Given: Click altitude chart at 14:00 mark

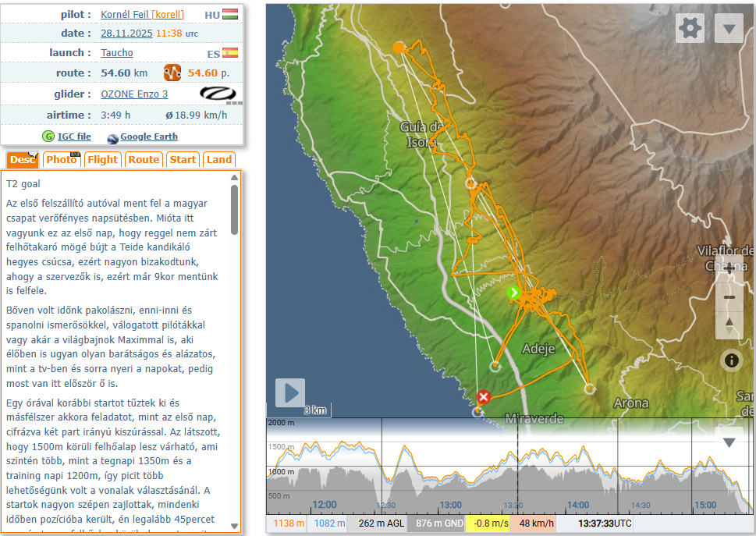Looking at the screenshot, I should (578, 476).
